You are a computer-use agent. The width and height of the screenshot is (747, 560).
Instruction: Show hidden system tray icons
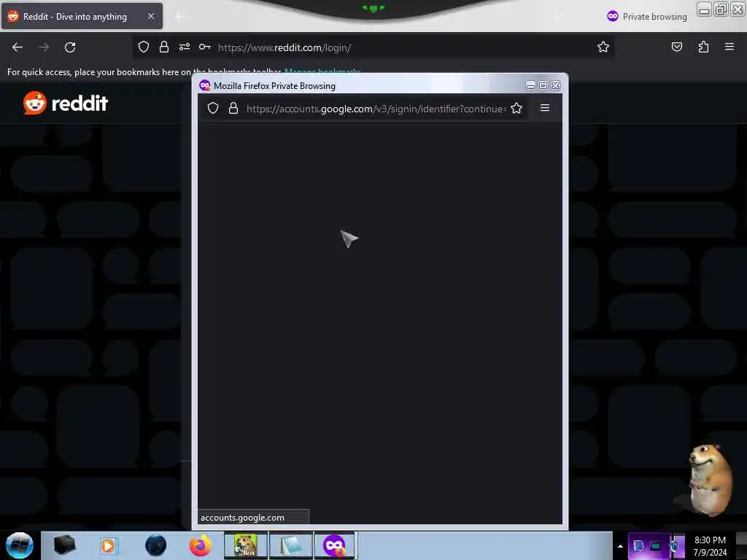point(620,546)
